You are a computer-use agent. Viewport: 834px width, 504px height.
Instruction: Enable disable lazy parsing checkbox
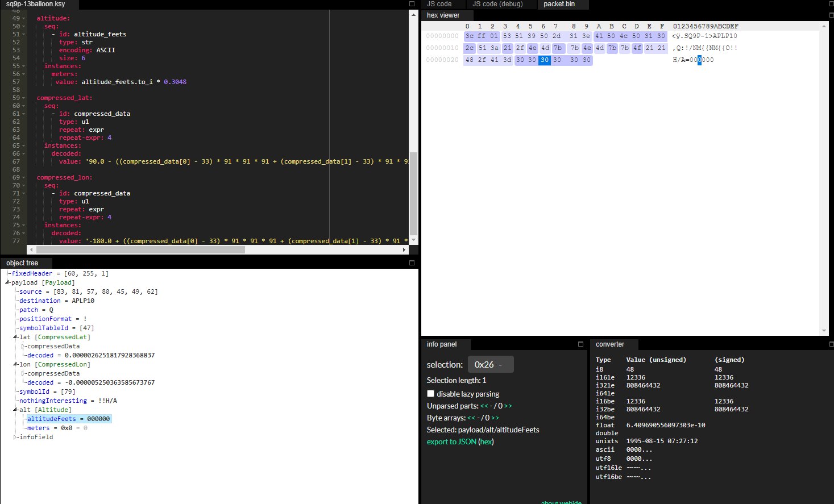(431, 394)
